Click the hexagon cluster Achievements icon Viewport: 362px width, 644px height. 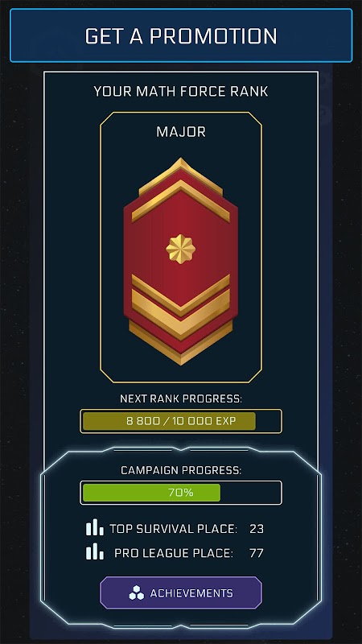coord(137,593)
